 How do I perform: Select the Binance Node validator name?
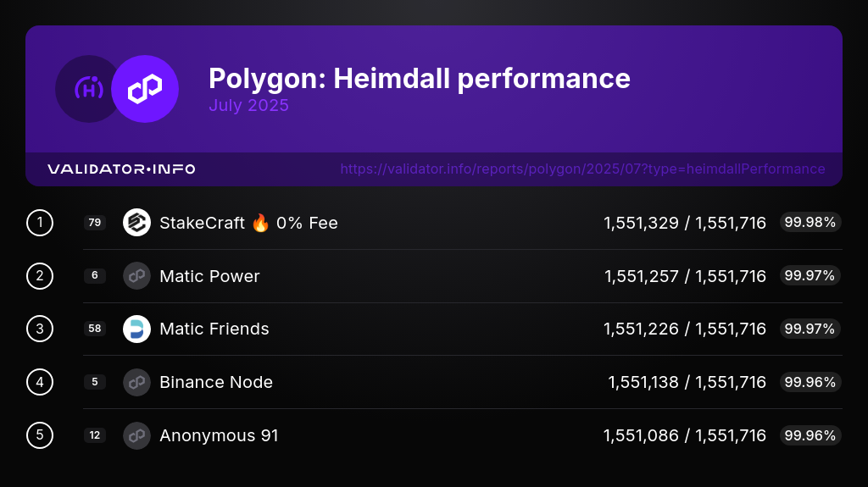[x=216, y=383]
